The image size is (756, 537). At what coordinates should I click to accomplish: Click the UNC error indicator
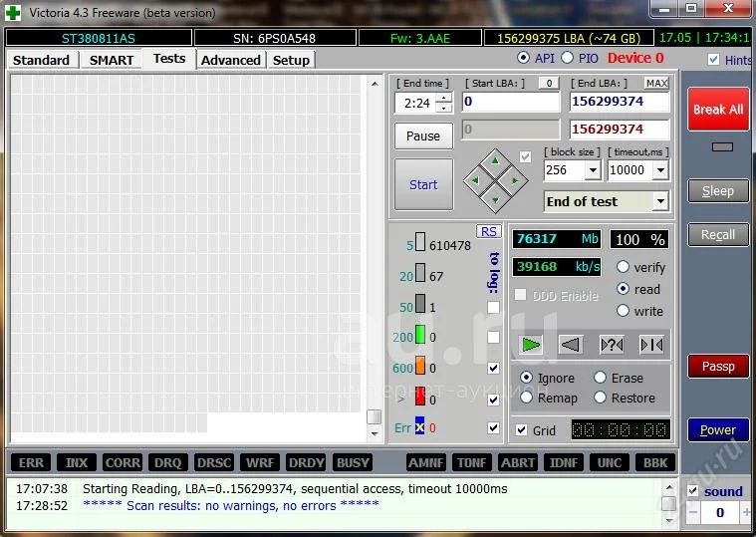(610, 462)
